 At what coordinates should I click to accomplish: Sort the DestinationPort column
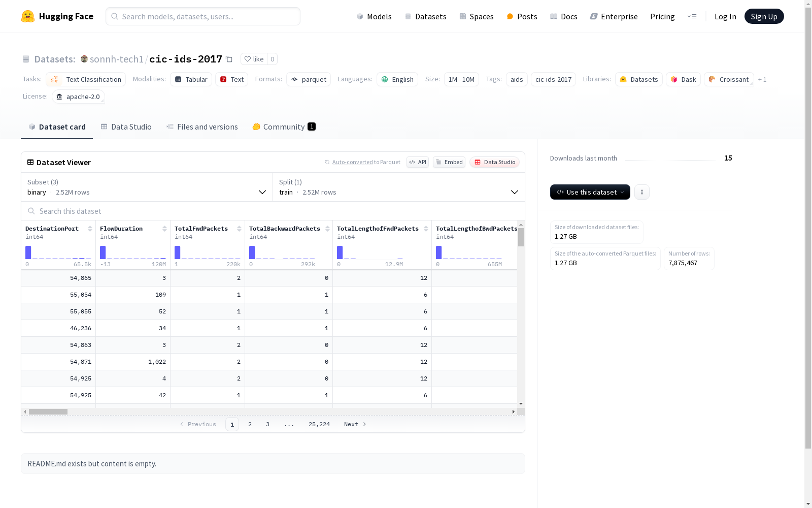click(x=90, y=229)
